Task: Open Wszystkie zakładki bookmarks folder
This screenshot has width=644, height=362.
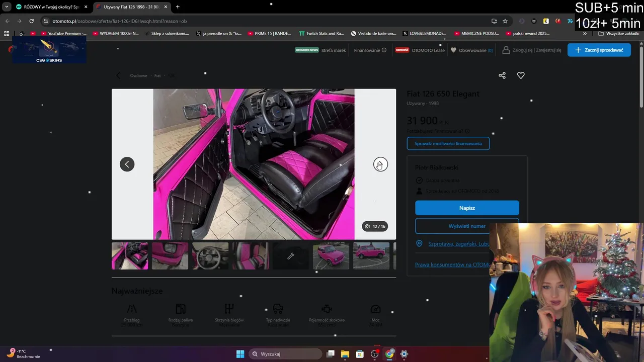Action: pyautogui.click(x=618, y=34)
